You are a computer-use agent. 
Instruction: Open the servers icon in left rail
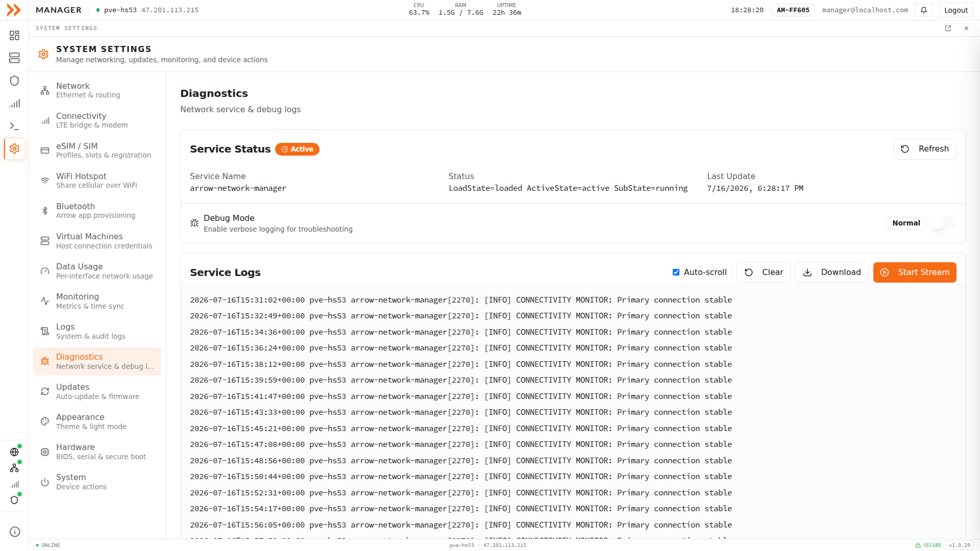point(14,58)
